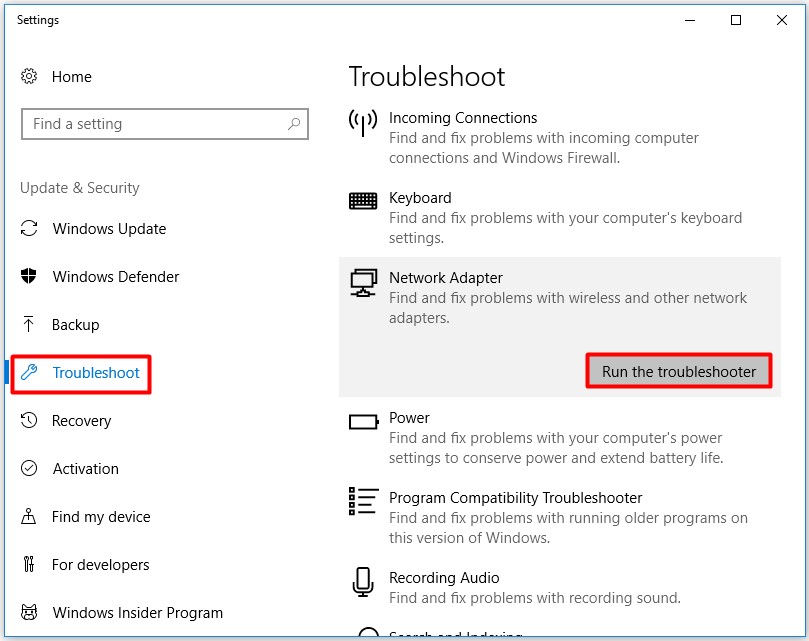Viewport: 809px width, 641px height.
Task: Go to Windows Update settings
Action: click(109, 229)
